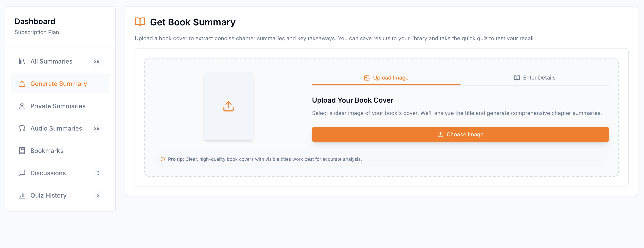Click the upload arrow in cover placeholder
Viewport: 644px width, 248px height.
228,106
